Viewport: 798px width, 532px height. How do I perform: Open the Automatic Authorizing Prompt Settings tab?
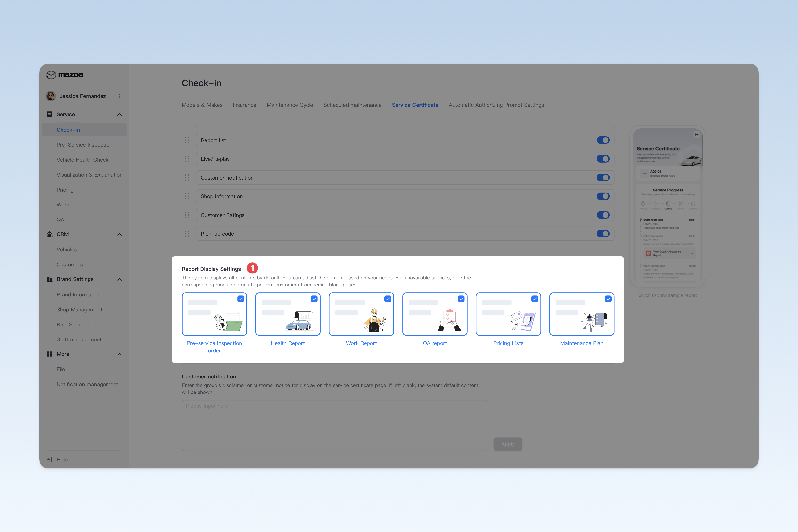496,105
